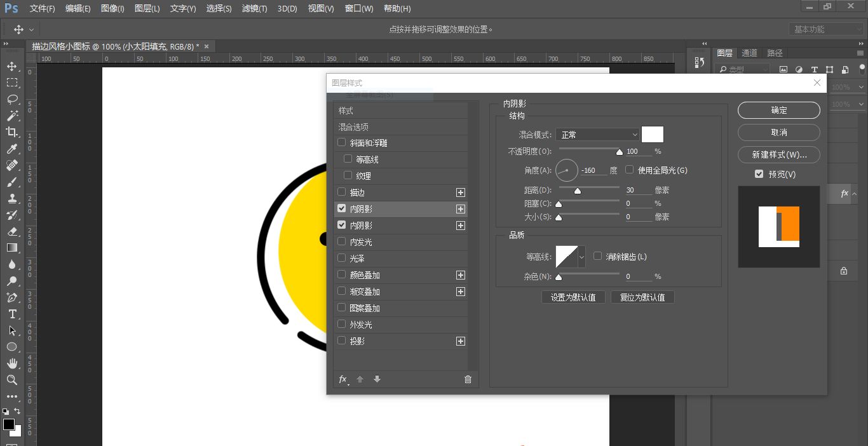868x446 pixels.
Task: Select the Blur droplet tool
Action: 12,264
